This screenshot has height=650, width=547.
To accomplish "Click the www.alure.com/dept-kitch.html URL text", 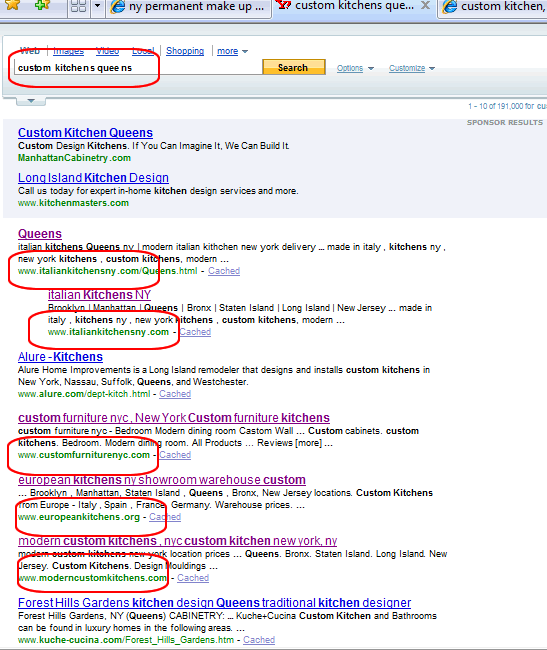I will point(84,394).
